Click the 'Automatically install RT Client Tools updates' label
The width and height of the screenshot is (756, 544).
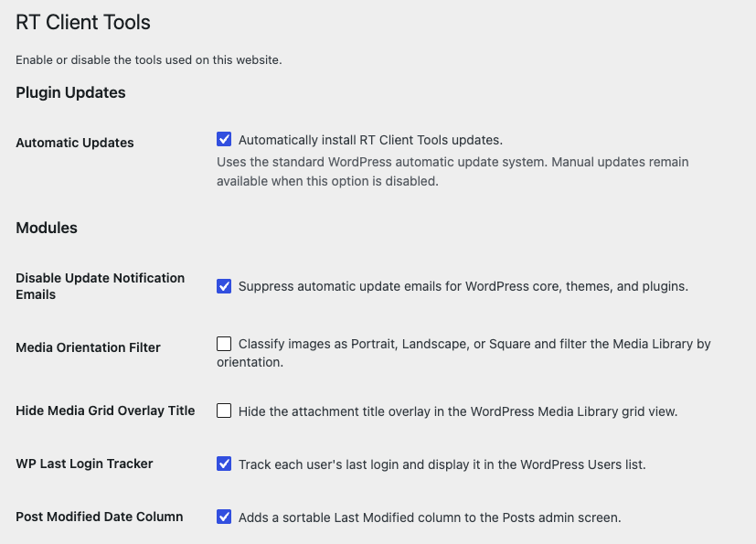coord(370,140)
